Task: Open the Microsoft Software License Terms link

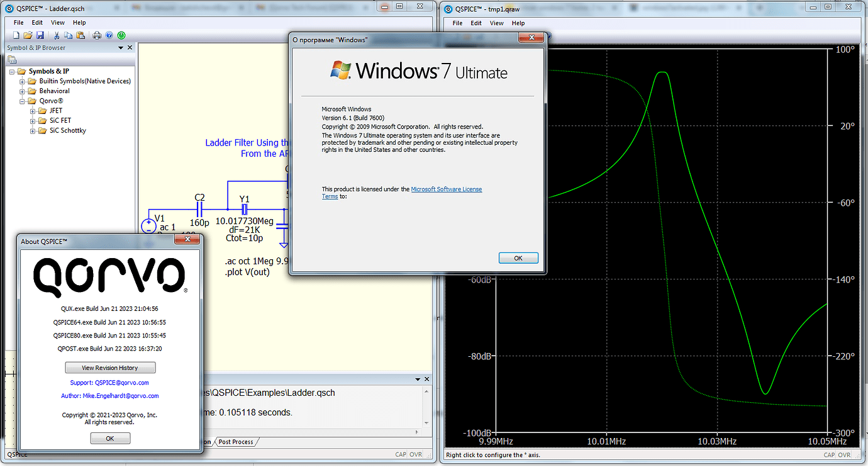Action: click(446, 189)
